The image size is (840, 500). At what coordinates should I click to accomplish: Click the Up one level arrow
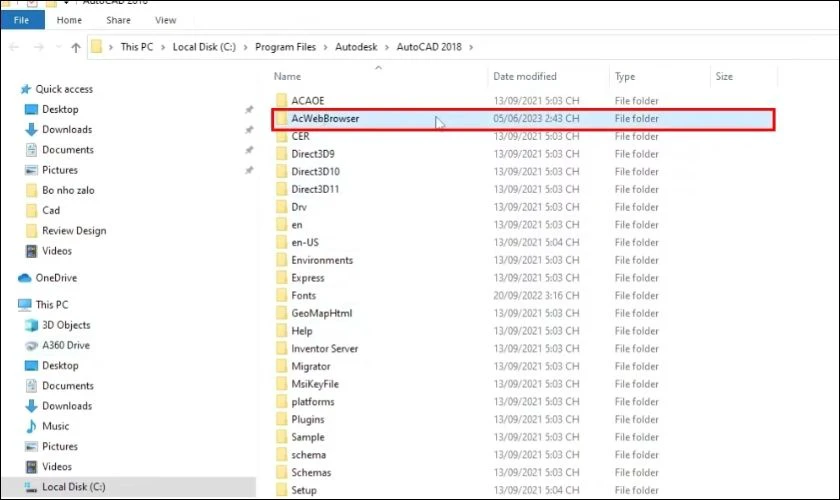(76, 47)
